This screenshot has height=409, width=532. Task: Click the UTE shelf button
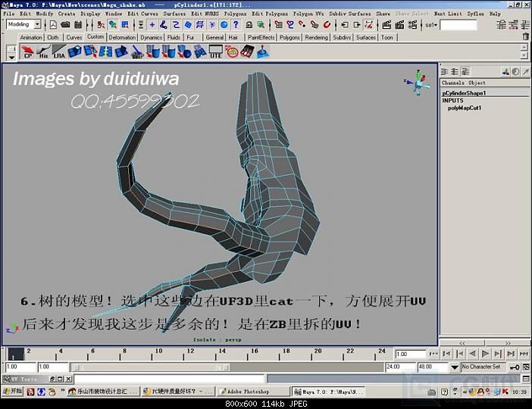[215, 52]
